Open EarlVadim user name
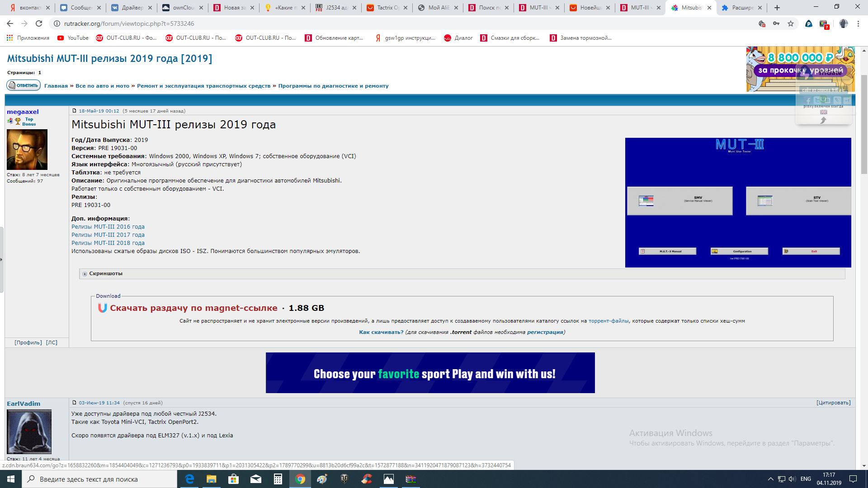The height and width of the screenshot is (488, 868). pos(24,404)
